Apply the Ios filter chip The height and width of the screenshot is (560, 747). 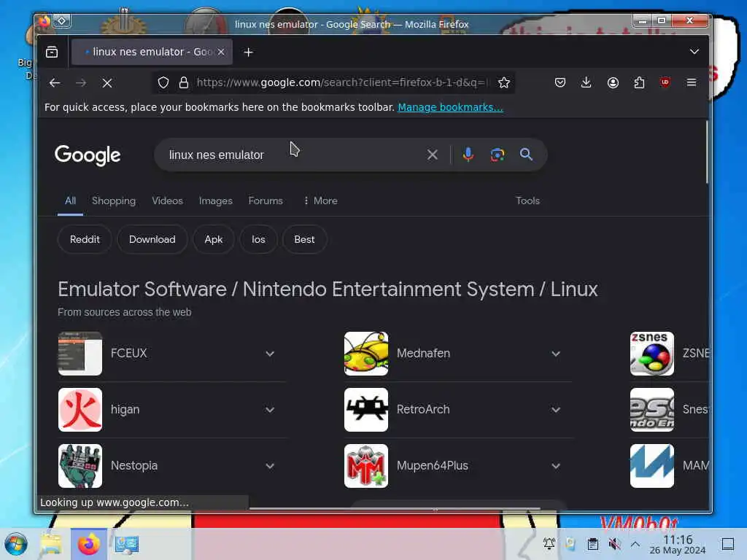pyautogui.click(x=258, y=239)
